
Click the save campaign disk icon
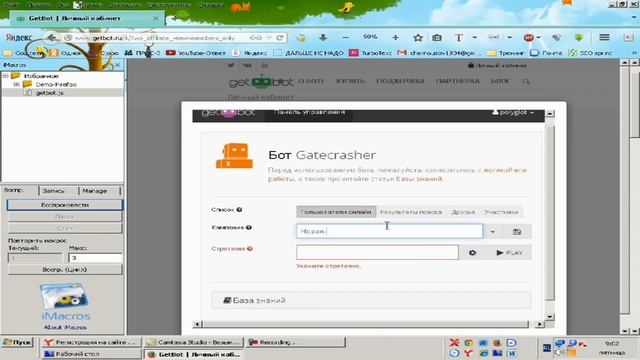517,231
